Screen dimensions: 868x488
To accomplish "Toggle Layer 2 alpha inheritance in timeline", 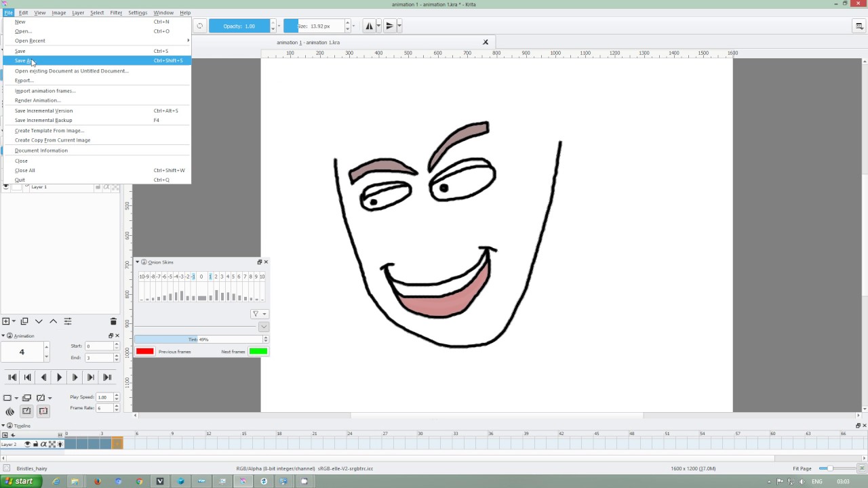I will tap(44, 445).
